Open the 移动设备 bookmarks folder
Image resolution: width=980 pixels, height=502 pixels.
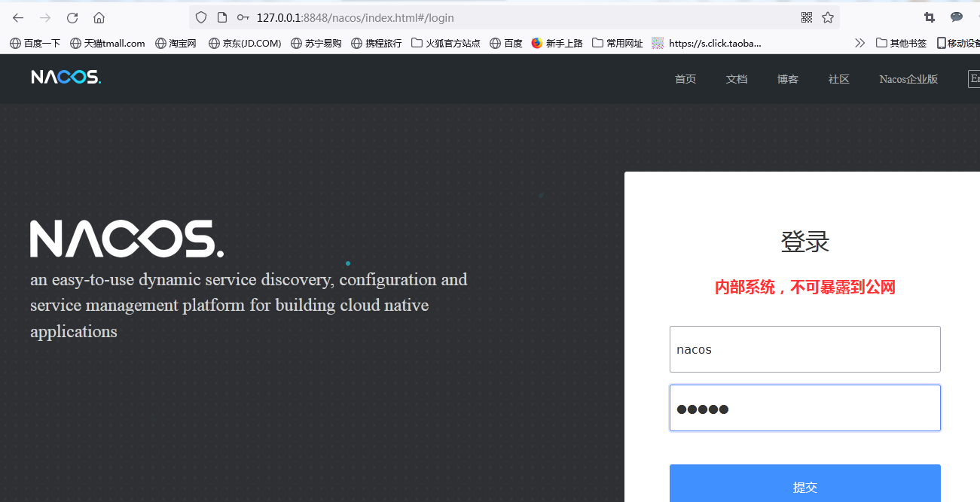pyautogui.click(x=958, y=43)
